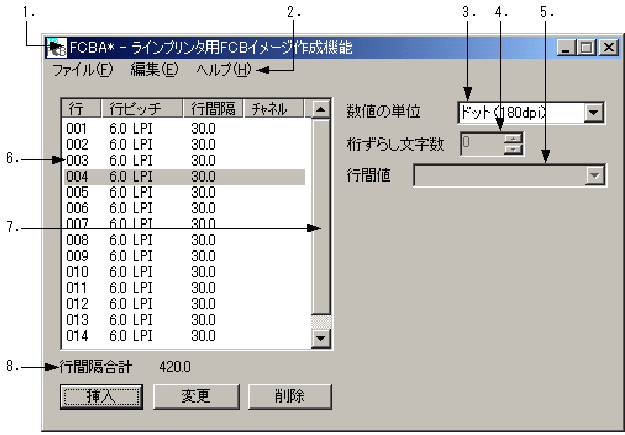Select highlighted list row 004
The width and height of the screenshot is (625, 435).
click(x=185, y=177)
